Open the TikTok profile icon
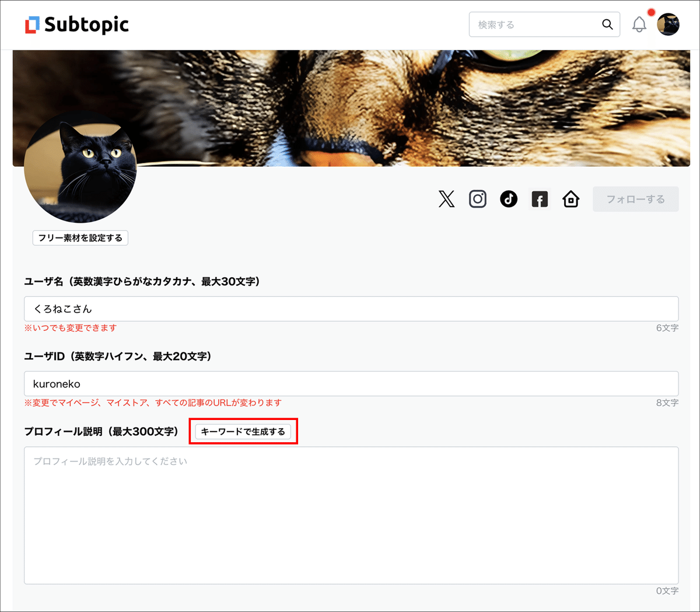Image resolution: width=700 pixels, height=612 pixels. tap(509, 199)
